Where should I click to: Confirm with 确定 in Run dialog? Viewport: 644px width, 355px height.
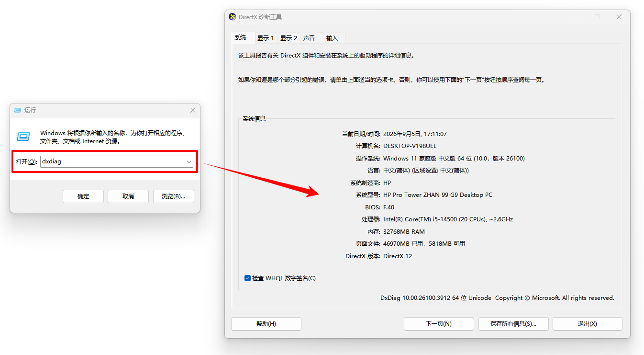pos(83,196)
